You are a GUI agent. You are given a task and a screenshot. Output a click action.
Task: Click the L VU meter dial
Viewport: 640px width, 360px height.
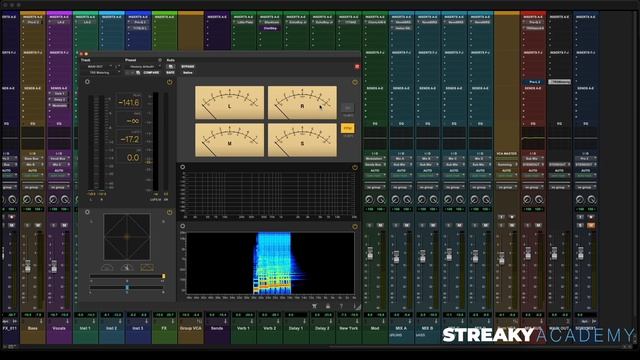pyautogui.click(x=229, y=102)
